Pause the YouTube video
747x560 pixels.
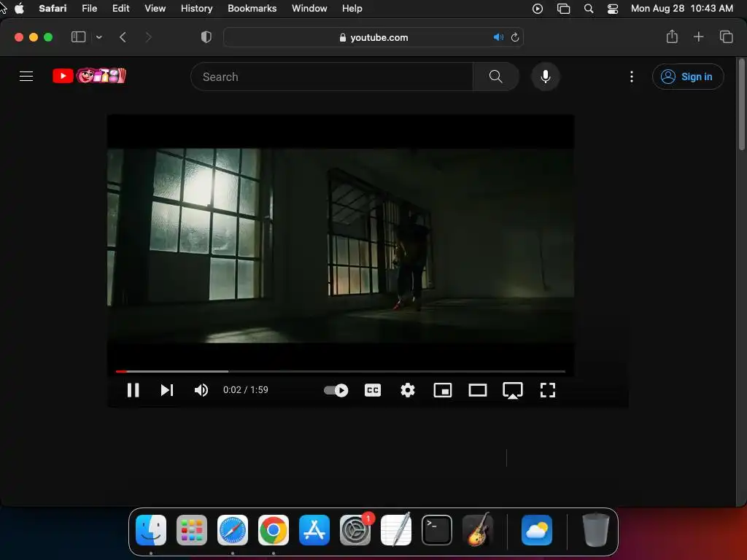pyautogui.click(x=133, y=390)
